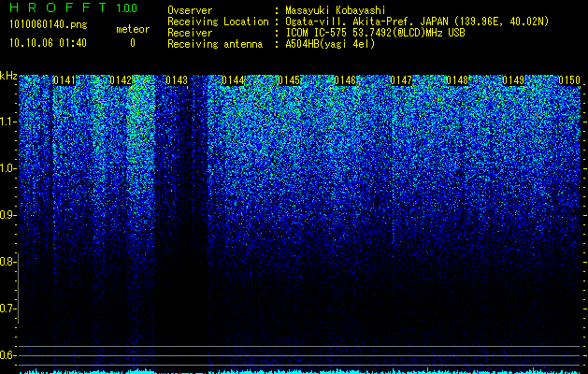
Task: Click the ICOM IC-575 receiver text
Action: [x=375, y=33]
